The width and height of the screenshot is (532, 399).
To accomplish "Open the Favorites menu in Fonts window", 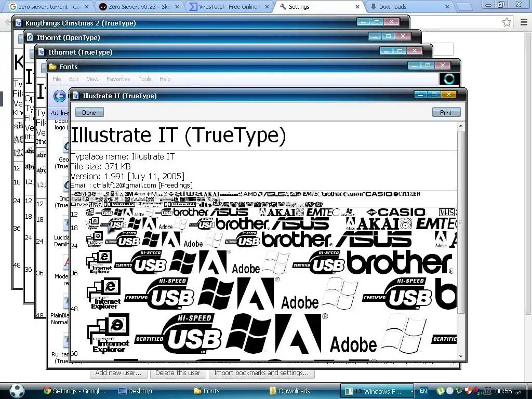I will [x=118, y=79].
